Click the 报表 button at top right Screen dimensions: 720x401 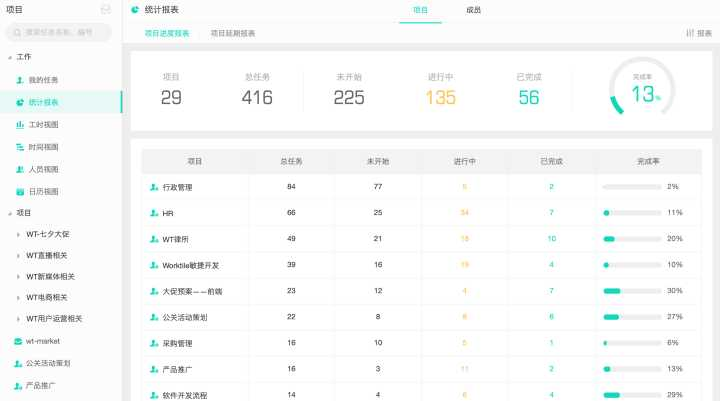coord(699,33)
